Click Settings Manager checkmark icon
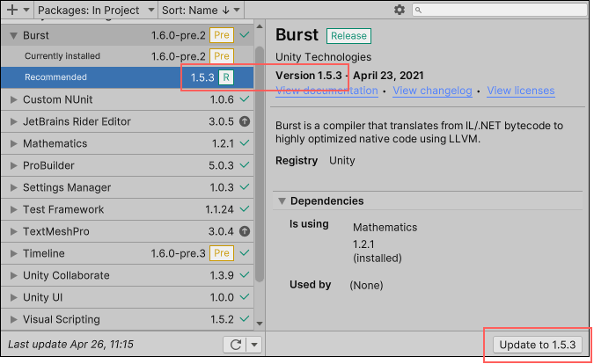The image size is (594, 364). [245, 187]
